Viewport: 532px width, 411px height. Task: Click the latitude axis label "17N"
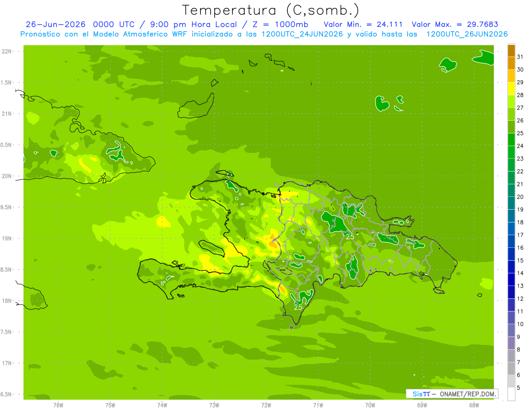pyautogui.click(x=7, y=363)
